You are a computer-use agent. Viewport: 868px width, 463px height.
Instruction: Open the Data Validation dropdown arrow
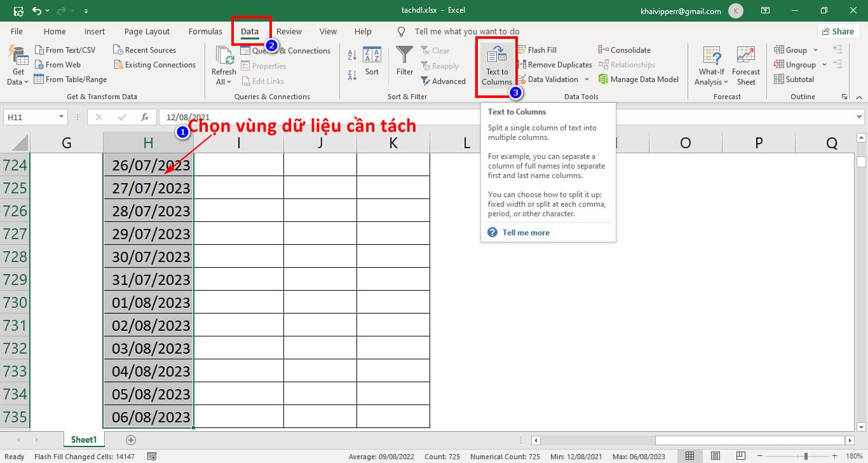586,79
